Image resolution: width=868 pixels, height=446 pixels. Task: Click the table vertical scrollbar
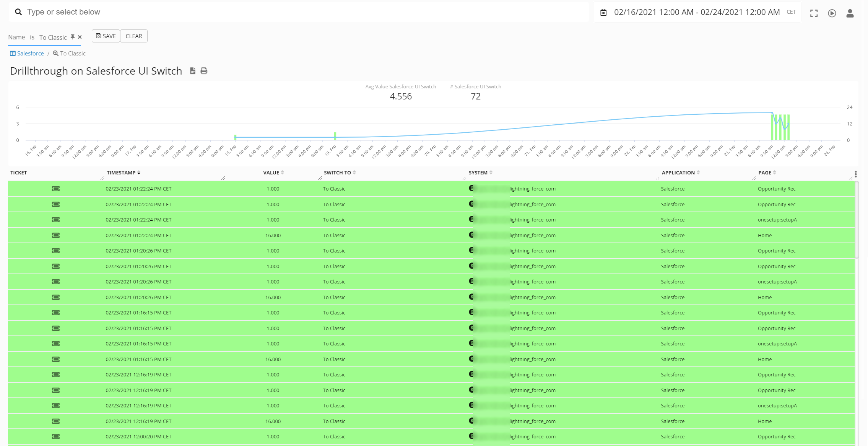[x=857, y=220]
